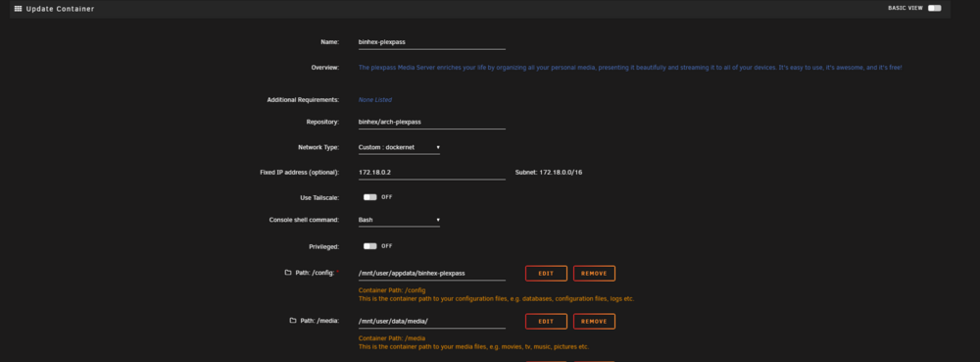Click the Console shell command label
Screen dimensions: 980x362
[x=304, y=220]
